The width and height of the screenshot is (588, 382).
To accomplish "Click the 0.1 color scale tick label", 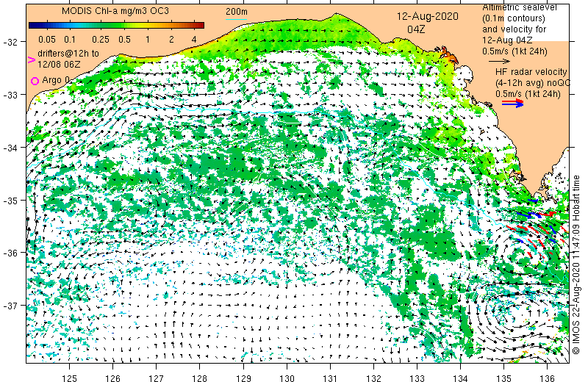I will pos(70,40).
